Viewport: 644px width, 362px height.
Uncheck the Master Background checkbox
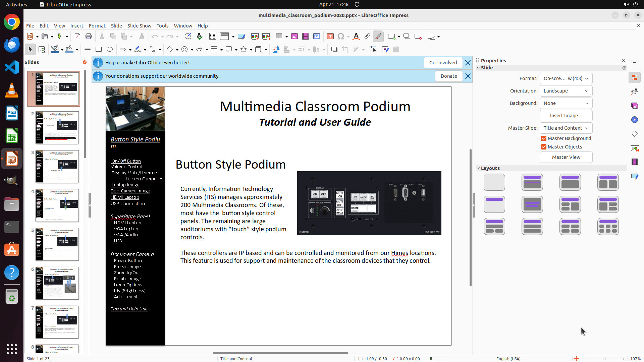pyautogui.click(x=544, y=138)
